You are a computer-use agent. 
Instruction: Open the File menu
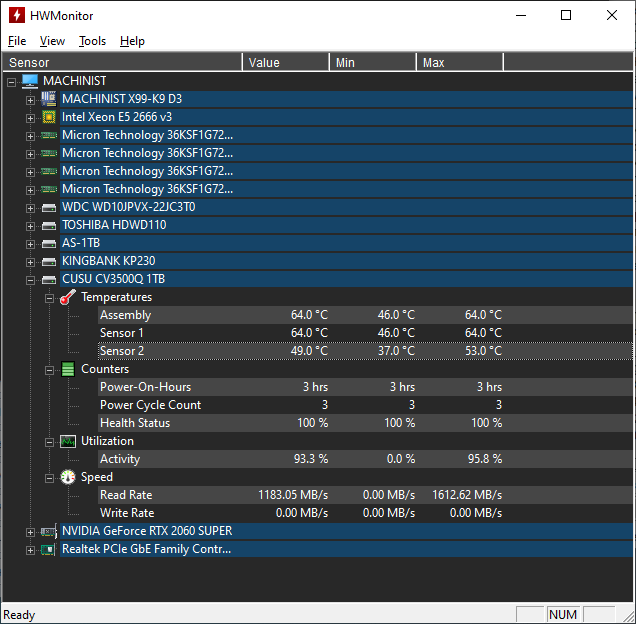click(x=17, y=41)
